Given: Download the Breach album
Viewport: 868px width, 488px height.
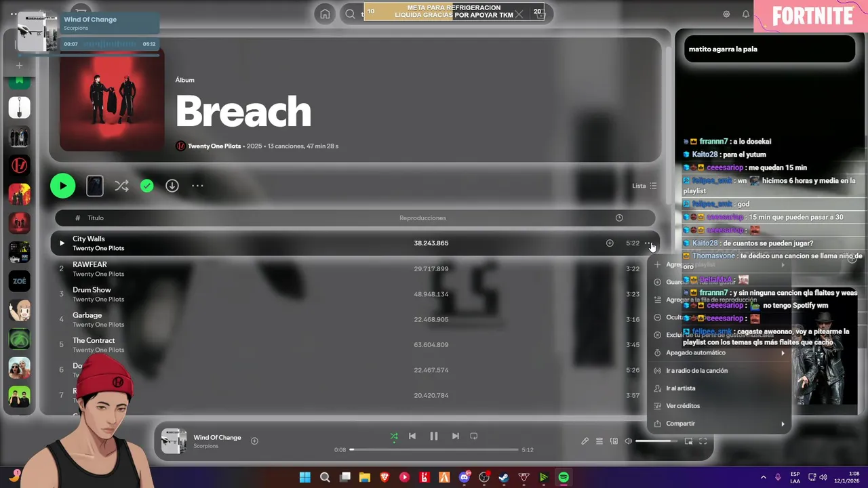Looking at the screenshot, I should [x=172, y=186].
